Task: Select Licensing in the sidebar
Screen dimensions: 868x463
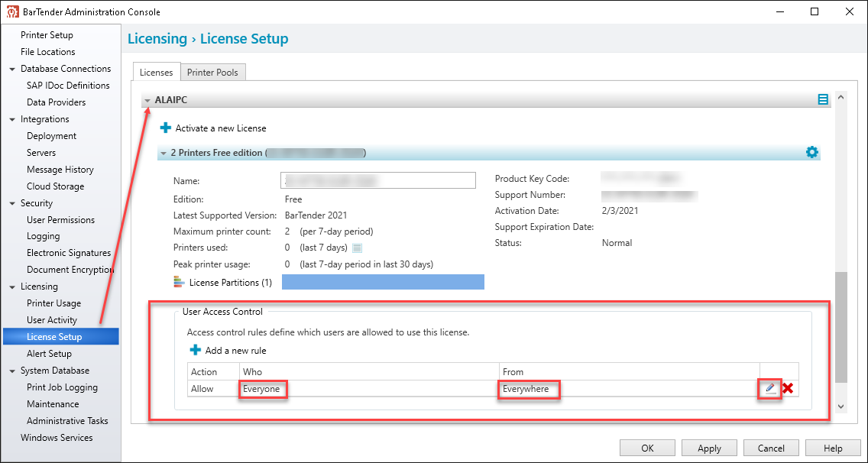Action: (x=39, y=287)
